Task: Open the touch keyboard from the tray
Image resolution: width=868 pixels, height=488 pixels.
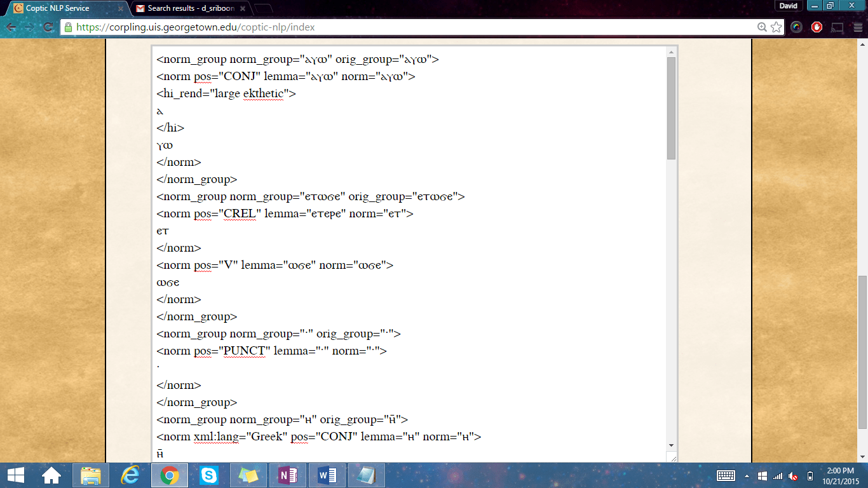Action: pos(725,476)
